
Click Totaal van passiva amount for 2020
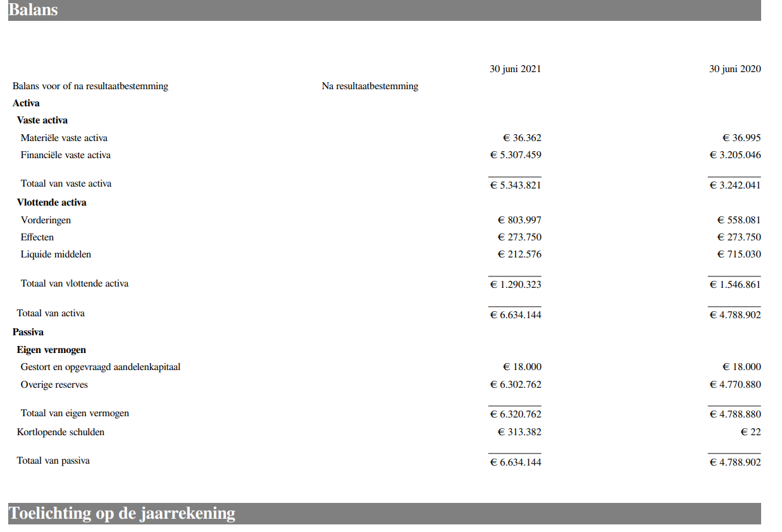(735, 462)
